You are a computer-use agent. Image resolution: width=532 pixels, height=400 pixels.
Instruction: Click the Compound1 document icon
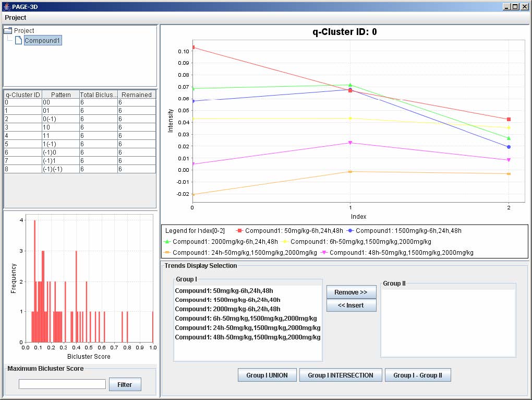click(18, 41)
